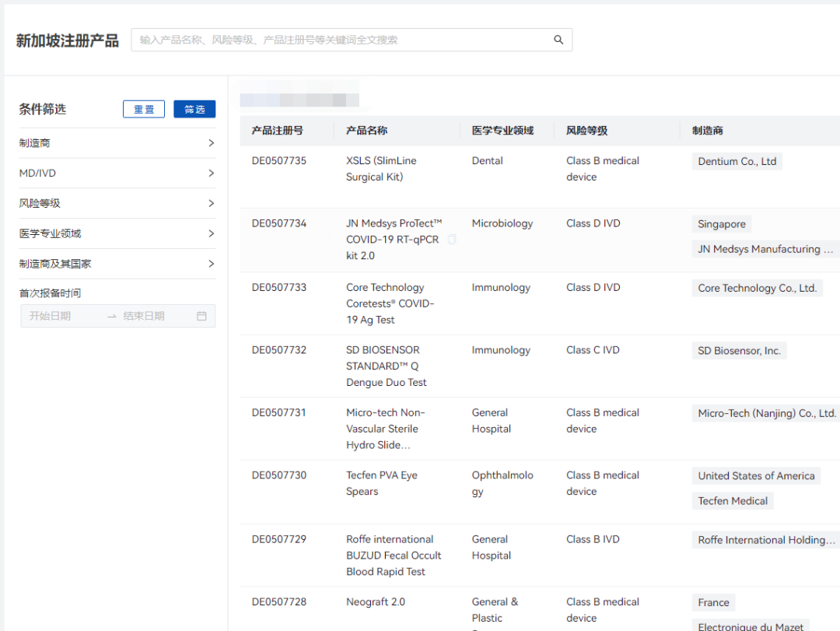This screenshot has height=631, width=840.
Task: Click the SD Biosensor, Inc. tag
Action: point(739,351)
